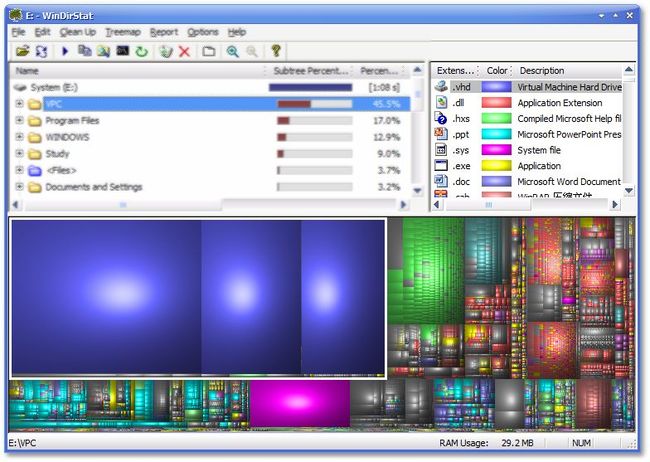The image size is (650, 462).
Task: Sort by the Color column header
Action: pyautogui.click(x=496, y=71)
